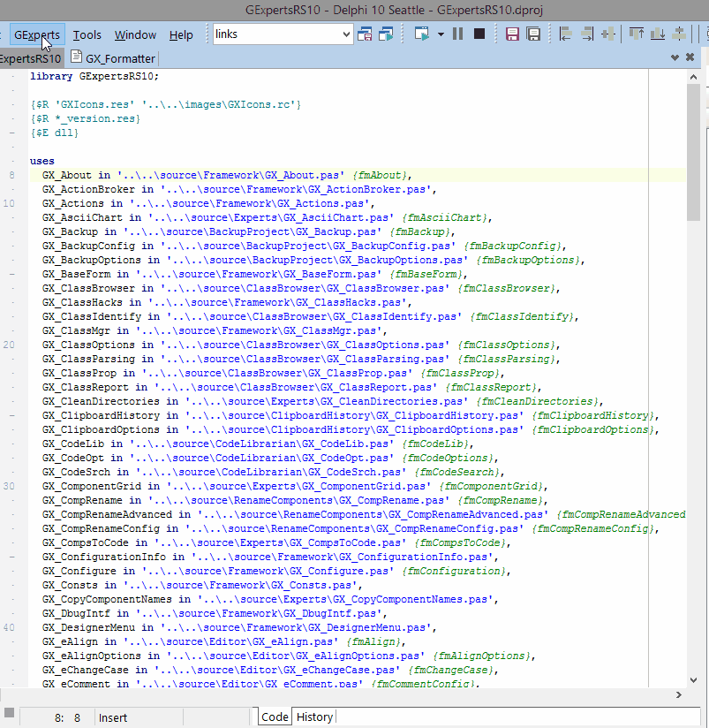Save the file using the red floppy icon
The image size is (709, 728).
pos(512,34)
